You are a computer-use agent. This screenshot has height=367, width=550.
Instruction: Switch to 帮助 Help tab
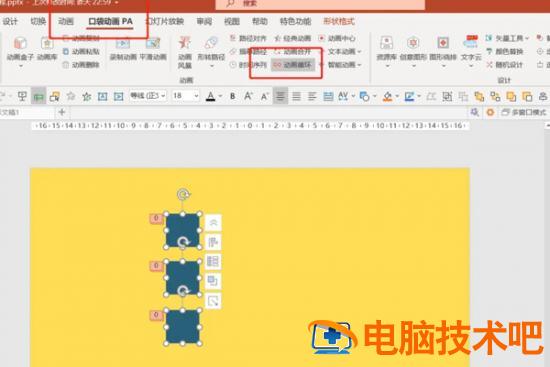(x=260, y=21)
